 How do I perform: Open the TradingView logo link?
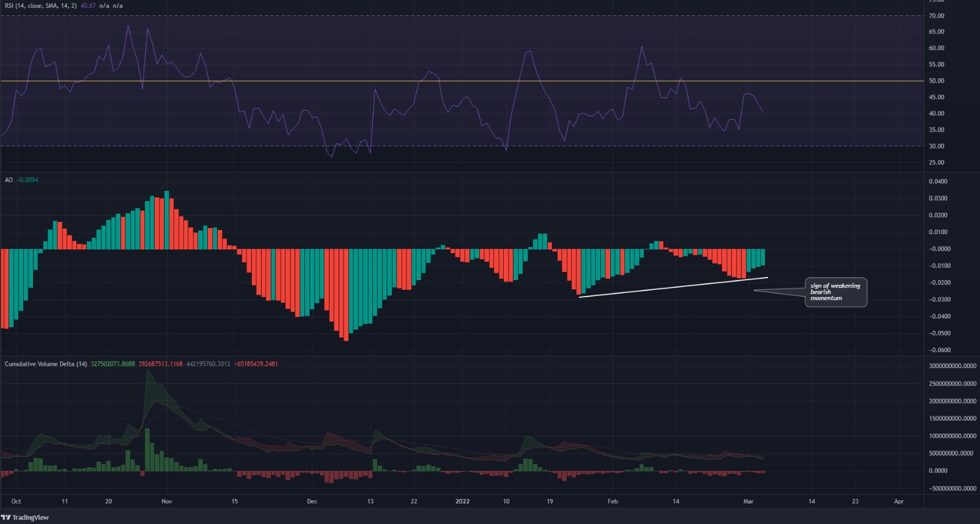(x=26, y=517)
